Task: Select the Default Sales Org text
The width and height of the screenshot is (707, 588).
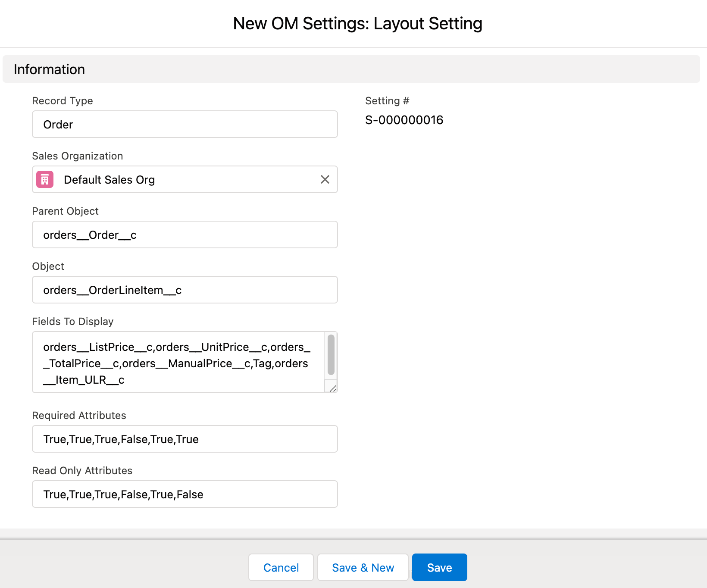Action: [109, 180]
